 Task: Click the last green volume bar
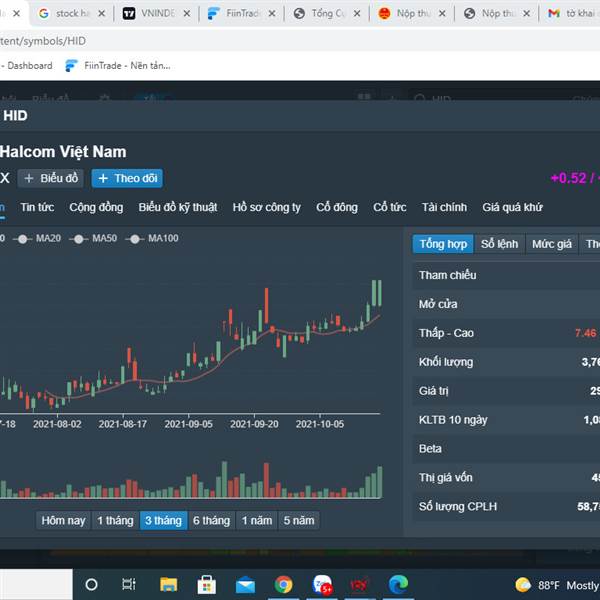(380, 482)
